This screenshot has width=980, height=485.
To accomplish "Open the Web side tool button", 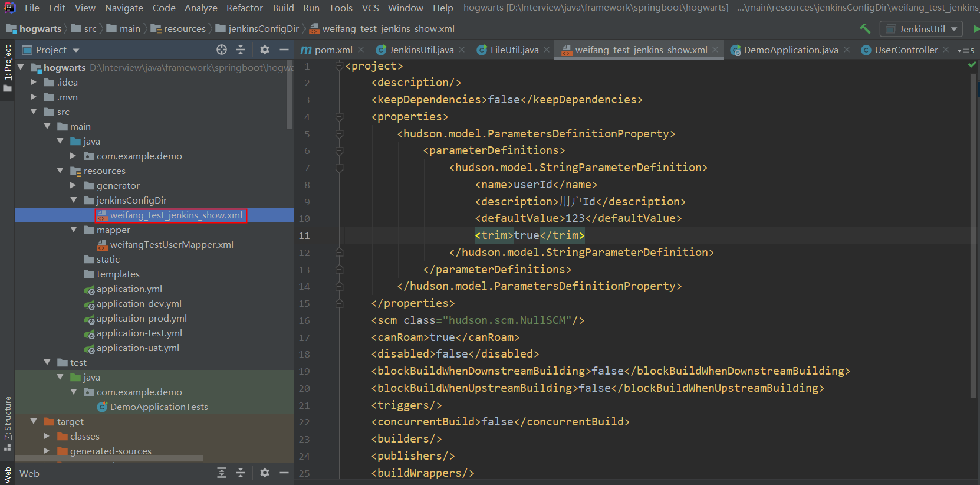I will tap(8, 474).
